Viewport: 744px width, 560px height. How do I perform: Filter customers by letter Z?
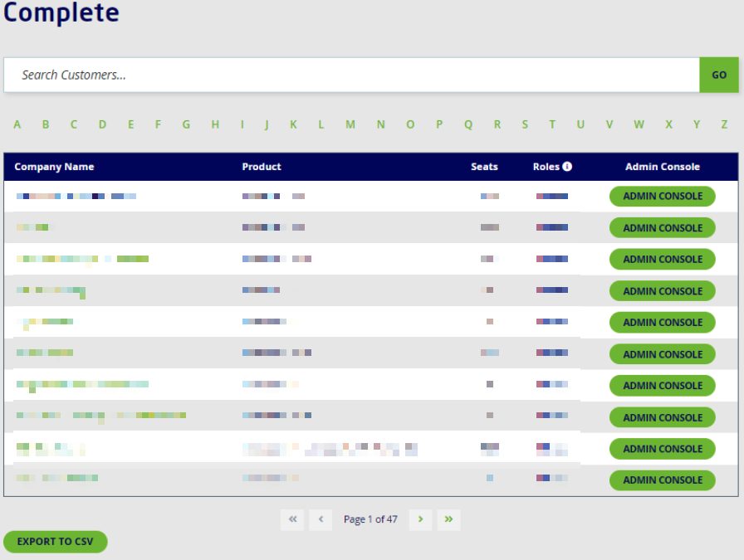click(724, 124)
